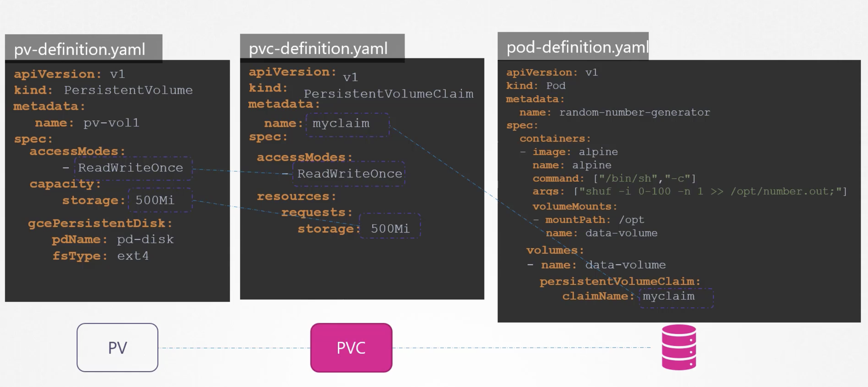Expand the containers section in pod-definition
Screen dimensions: 868x387
click(x=555, y=138)
